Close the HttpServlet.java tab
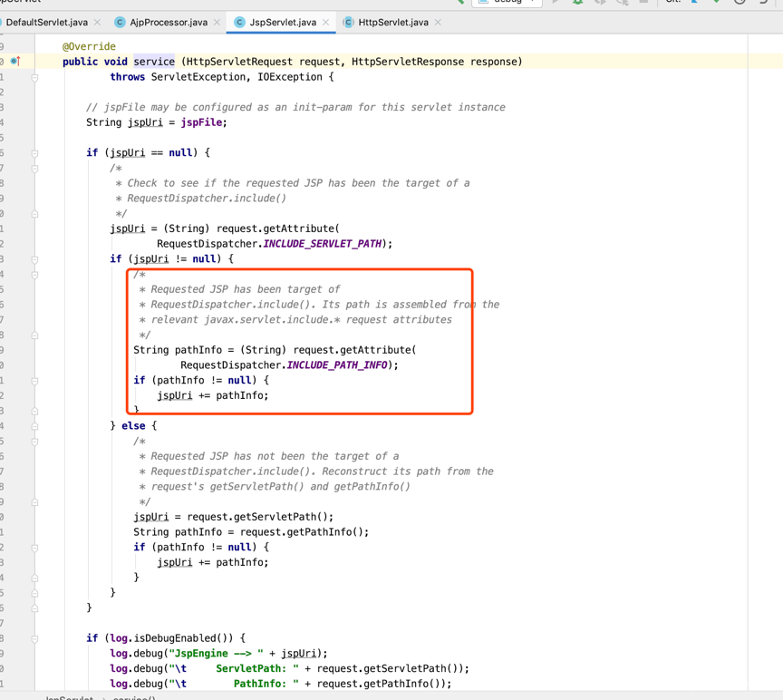This screenshot has width=783, height=700. pos(438,23)
